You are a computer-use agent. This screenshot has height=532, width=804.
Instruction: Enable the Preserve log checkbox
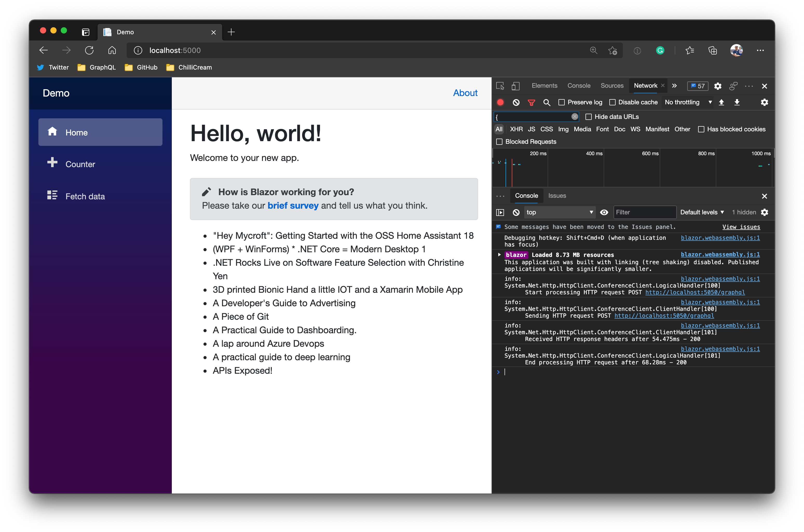[561, 102]
